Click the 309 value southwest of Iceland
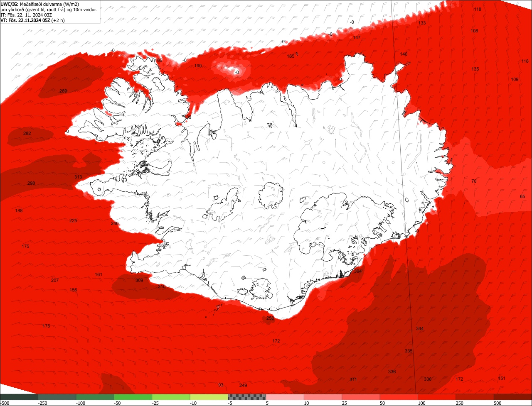532x406 pixels. coord(139,280)
